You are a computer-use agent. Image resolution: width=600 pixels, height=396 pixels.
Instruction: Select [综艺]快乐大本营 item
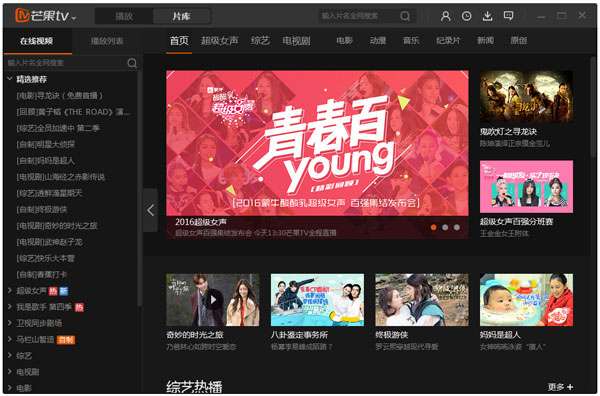point(46,258)
